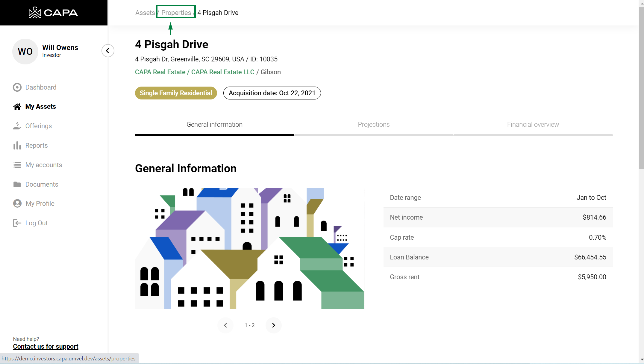Select the General information tab
The image size is (644, 364).
coord(214,125)
